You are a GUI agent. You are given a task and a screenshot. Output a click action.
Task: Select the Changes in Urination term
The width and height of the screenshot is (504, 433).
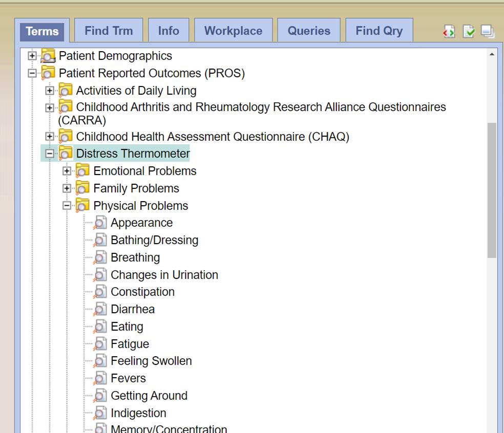click(x=164, y=275)
